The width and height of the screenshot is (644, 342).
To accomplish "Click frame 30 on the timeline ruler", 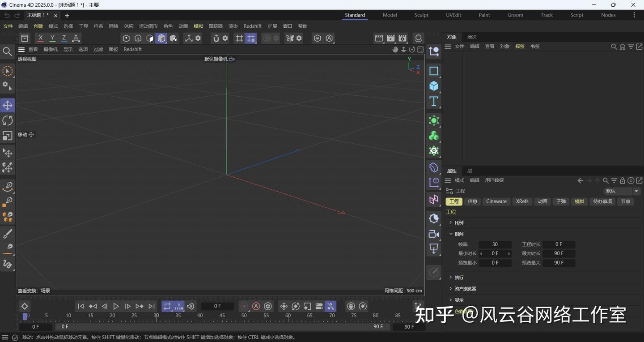I will pos(156,315).
